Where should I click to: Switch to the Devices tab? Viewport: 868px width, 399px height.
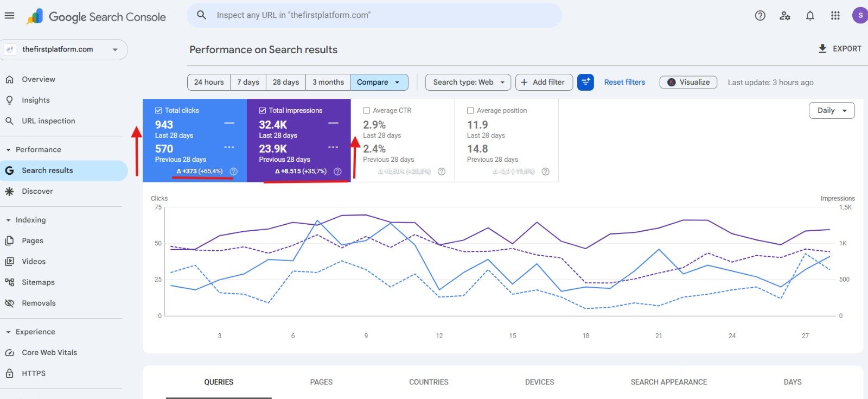pyautogui.click(x=539, y=382)
